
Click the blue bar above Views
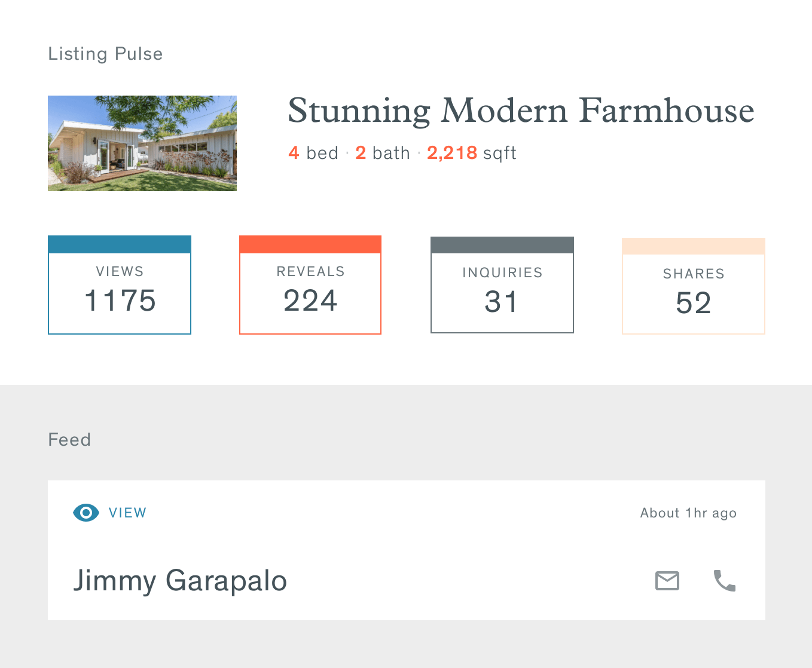click(120, 244)
